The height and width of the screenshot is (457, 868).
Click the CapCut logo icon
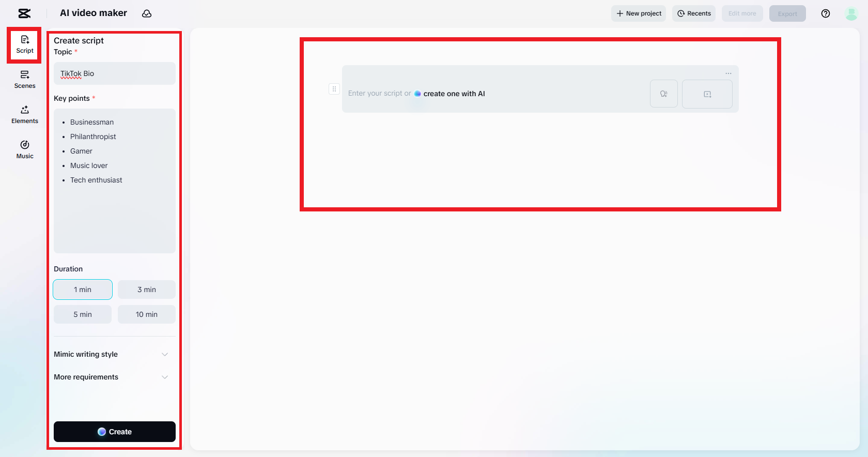[x=24, y=13]
